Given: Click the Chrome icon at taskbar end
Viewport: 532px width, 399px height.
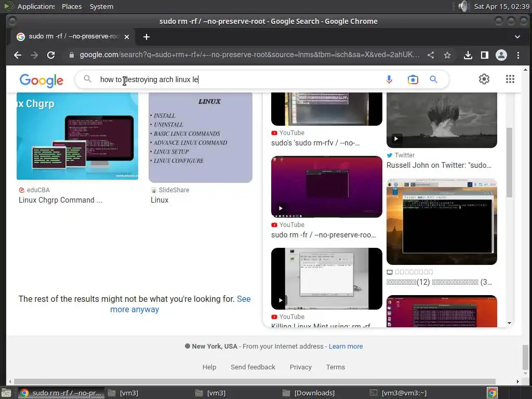Looking at the screenshot, I should (x=492, y=393).
